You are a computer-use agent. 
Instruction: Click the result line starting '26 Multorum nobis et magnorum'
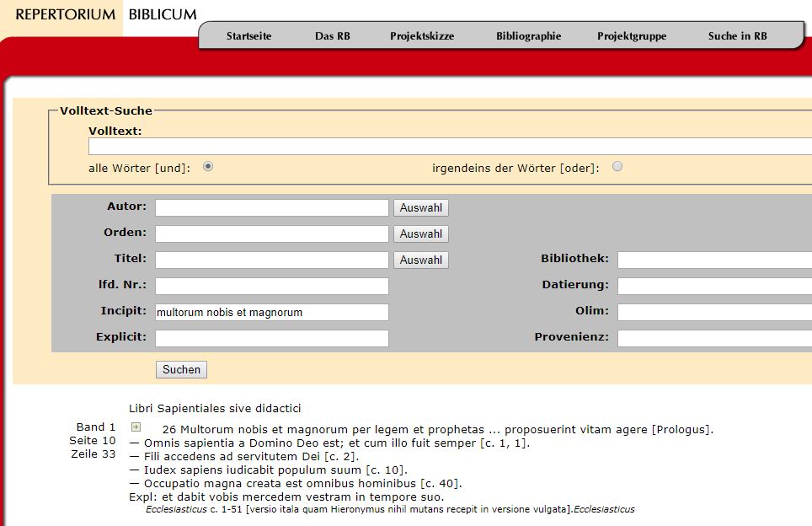coord(438,430)
